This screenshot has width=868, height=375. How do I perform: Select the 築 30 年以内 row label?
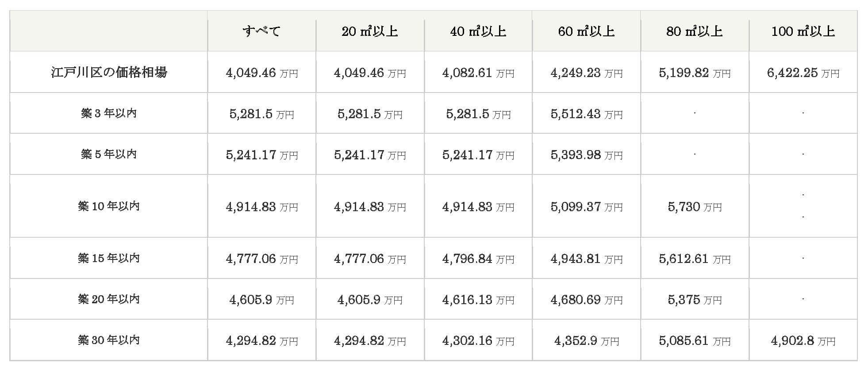(109, 340)
